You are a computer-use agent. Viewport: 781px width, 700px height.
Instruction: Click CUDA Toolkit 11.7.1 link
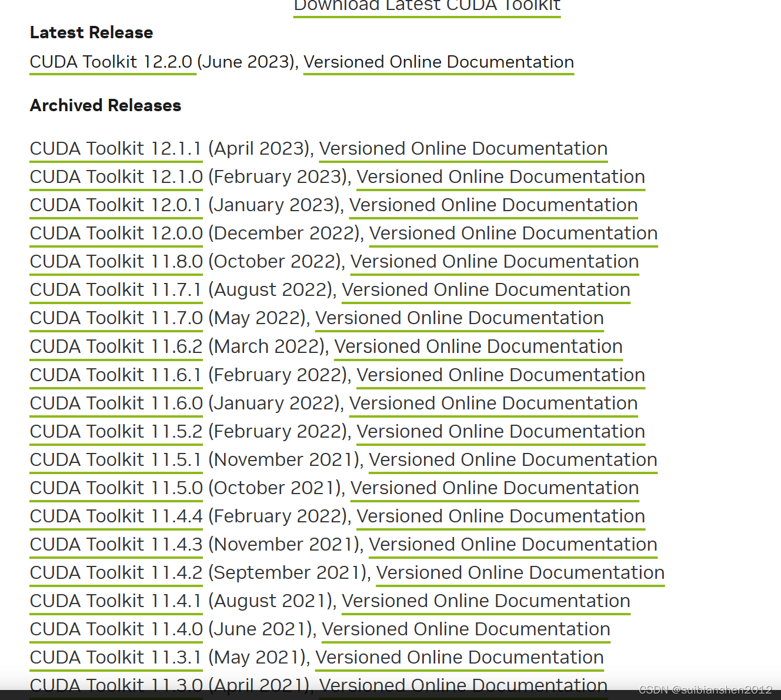pos(116,289)
